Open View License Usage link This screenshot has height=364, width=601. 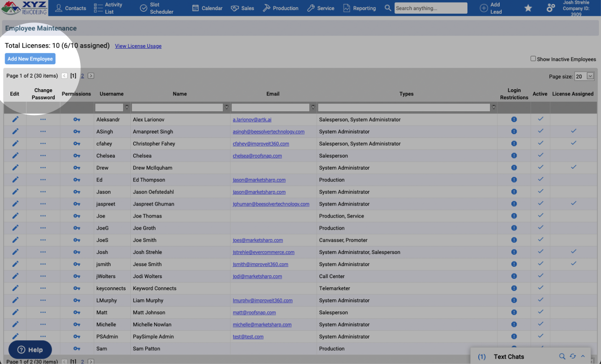click(138, 46)
